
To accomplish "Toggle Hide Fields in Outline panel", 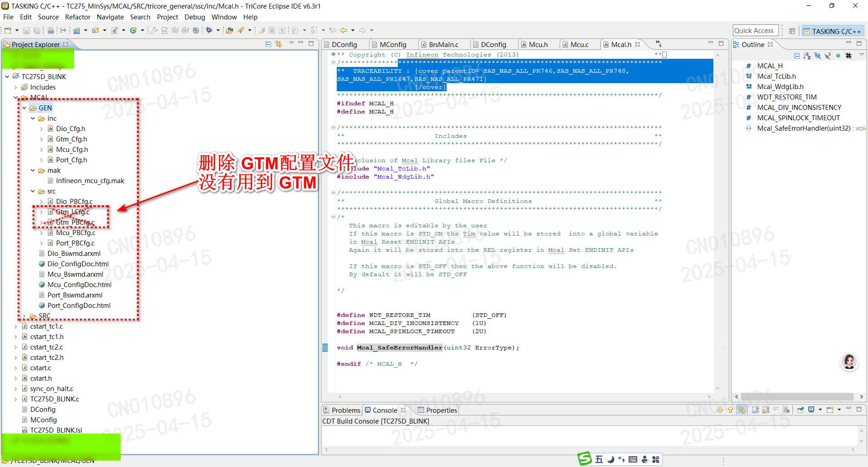I will pos(817,56).
